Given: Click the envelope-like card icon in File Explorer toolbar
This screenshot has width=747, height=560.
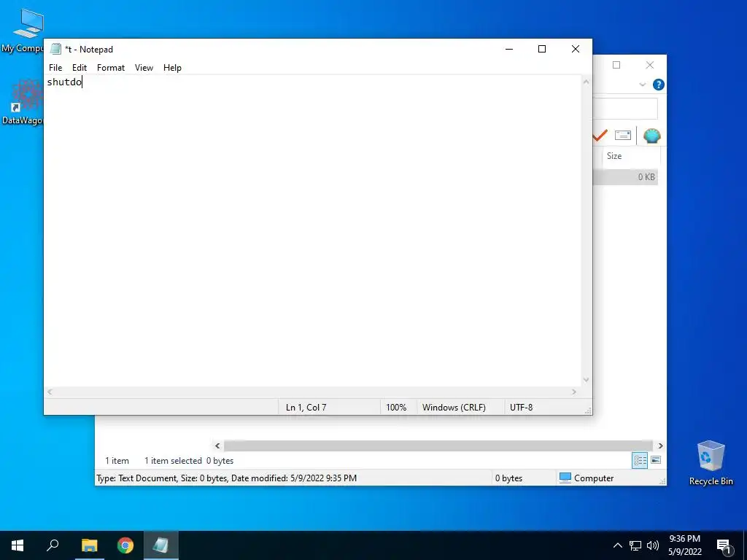Looking at the screenshot, I should pos(623,136).
